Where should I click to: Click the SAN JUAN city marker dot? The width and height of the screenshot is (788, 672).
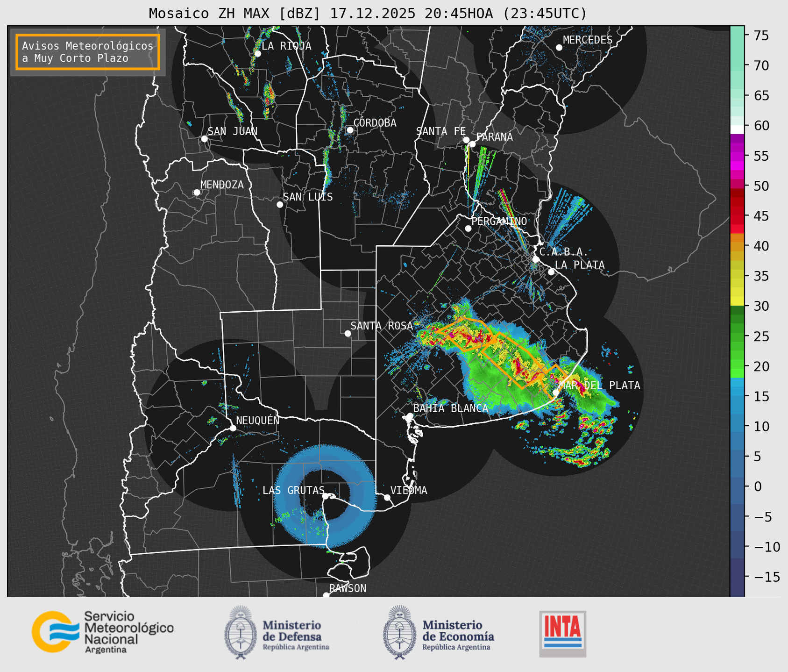tap(204, 139)
